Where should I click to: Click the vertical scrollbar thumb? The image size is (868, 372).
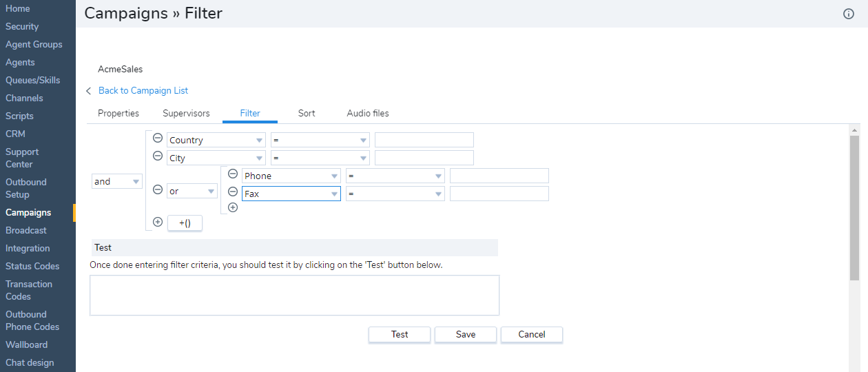[x=854, y=207]
